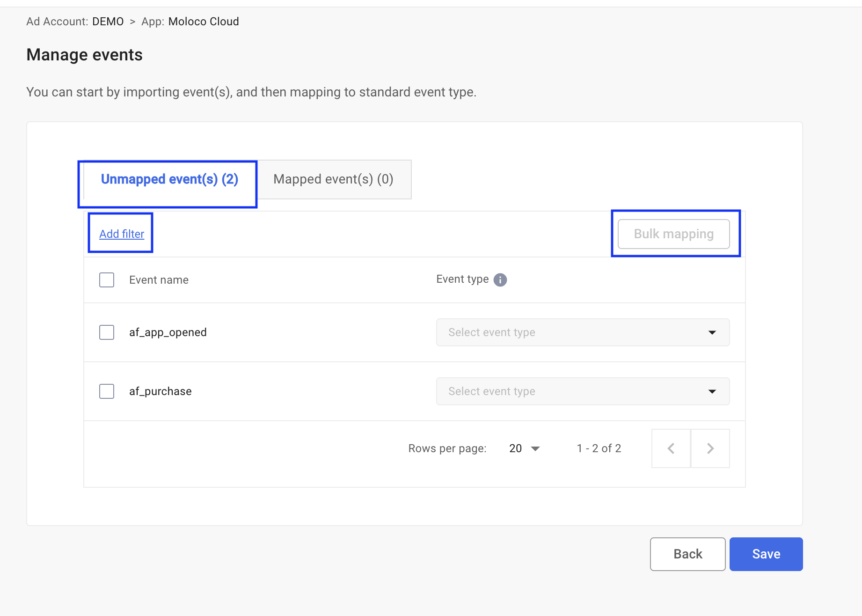Click the Event type column header
The image size is (862, 616).
pyautogui.click(x=462, y=279)
